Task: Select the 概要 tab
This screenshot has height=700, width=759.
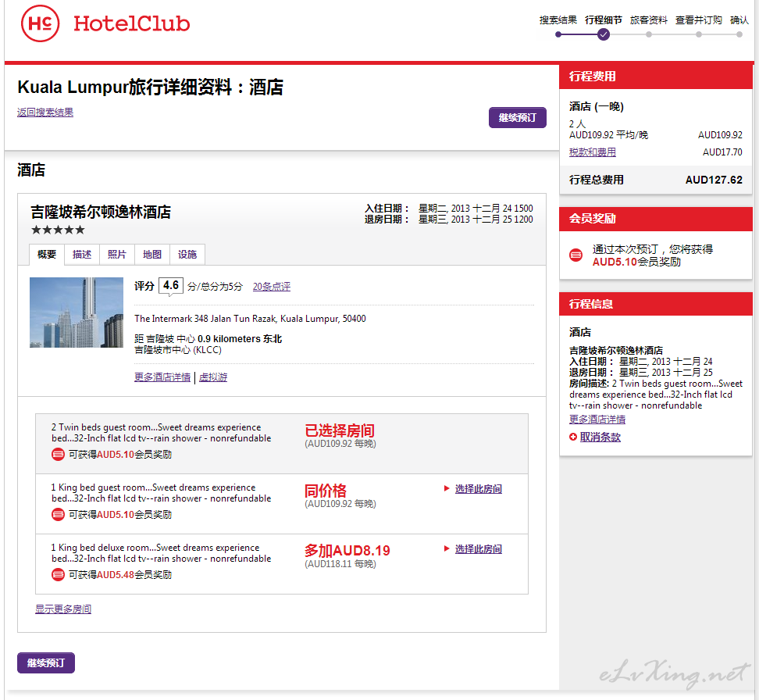Action: [47, 255]
